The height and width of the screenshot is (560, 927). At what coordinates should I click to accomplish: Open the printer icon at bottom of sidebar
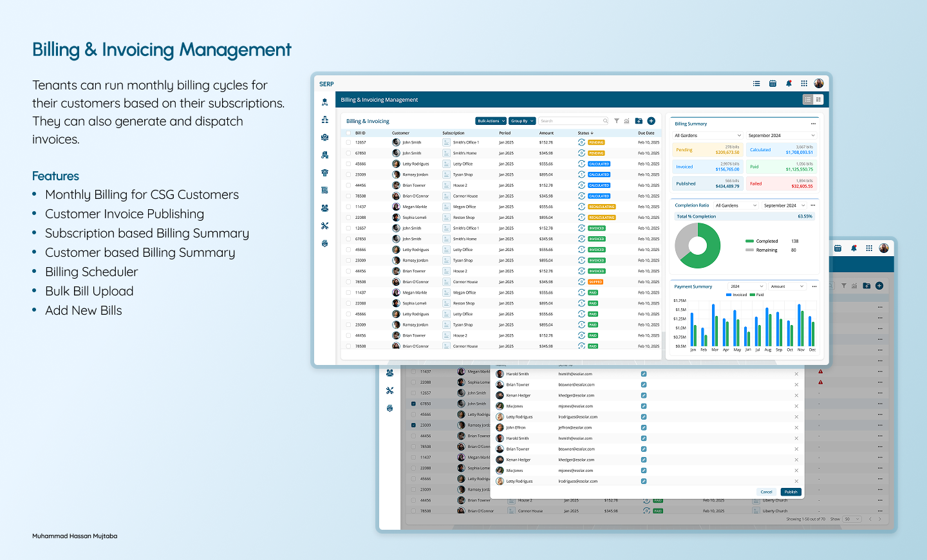[325, 244]
